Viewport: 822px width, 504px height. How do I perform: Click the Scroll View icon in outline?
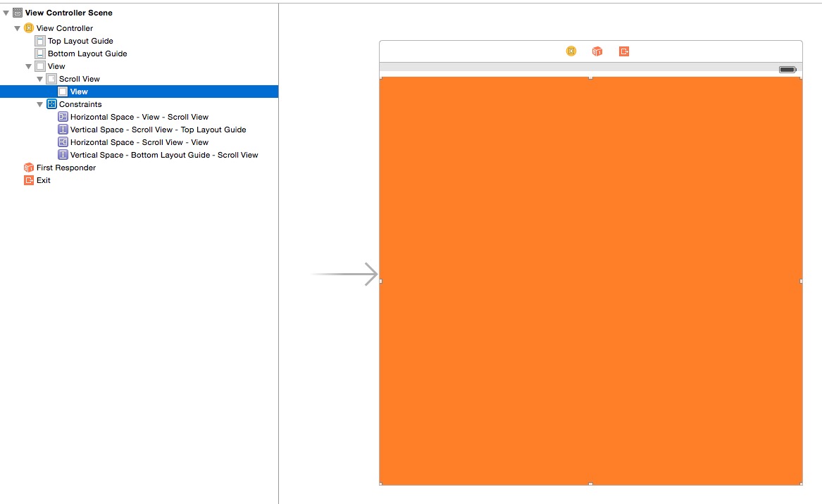(x=51, y=79)
